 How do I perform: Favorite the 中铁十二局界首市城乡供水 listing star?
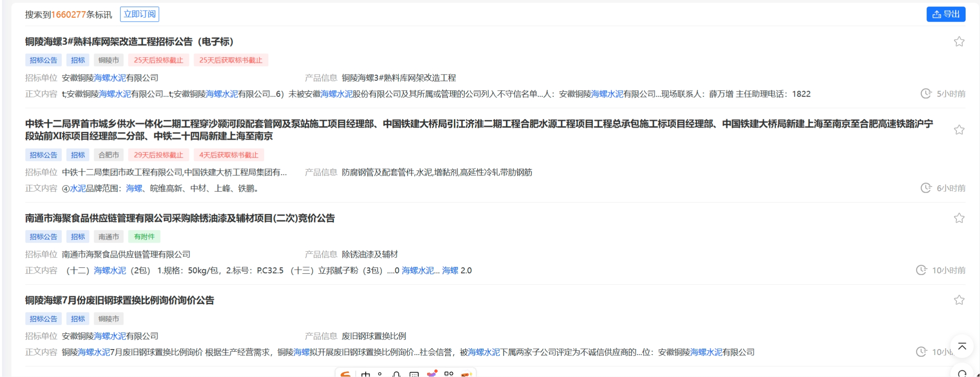point(959,130)
